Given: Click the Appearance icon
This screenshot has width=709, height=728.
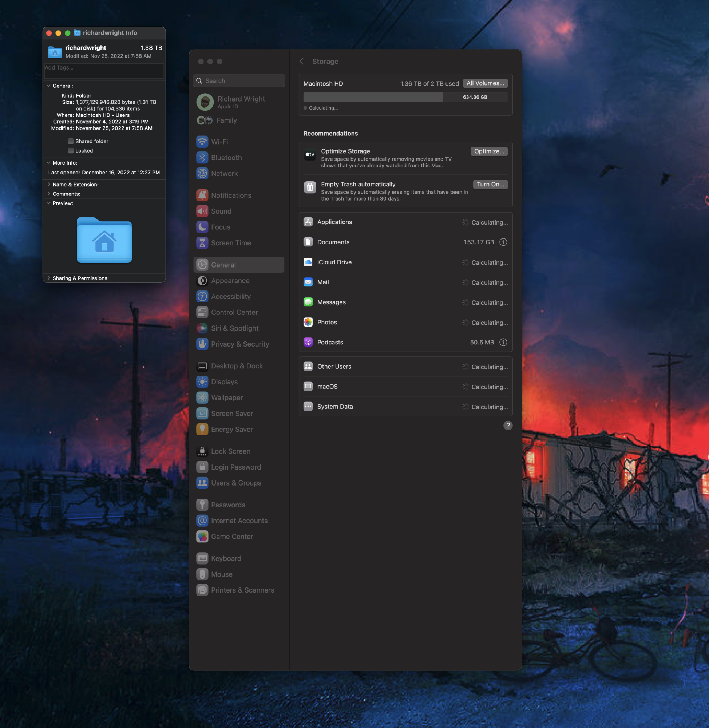Looking at the screenshot, I should click(x=202, y=280).
